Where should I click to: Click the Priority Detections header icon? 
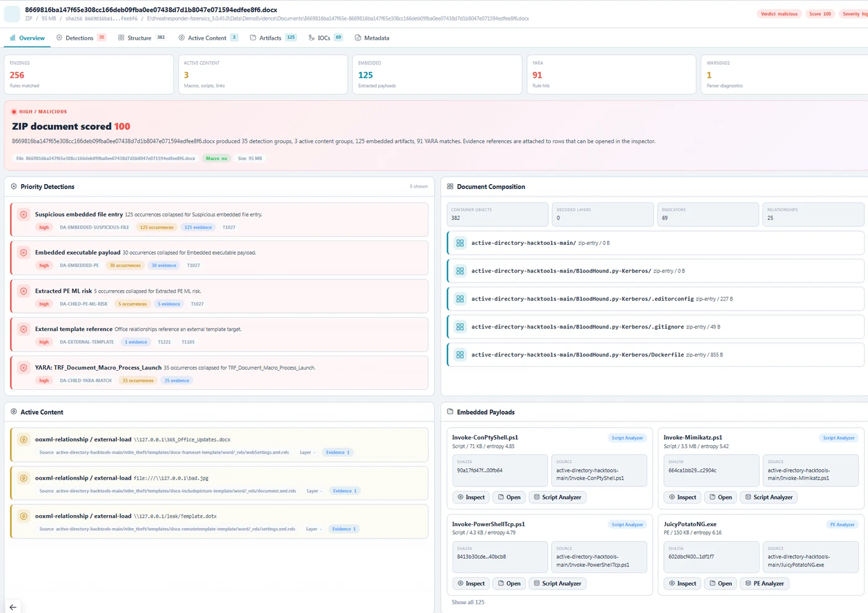[14, 187]
